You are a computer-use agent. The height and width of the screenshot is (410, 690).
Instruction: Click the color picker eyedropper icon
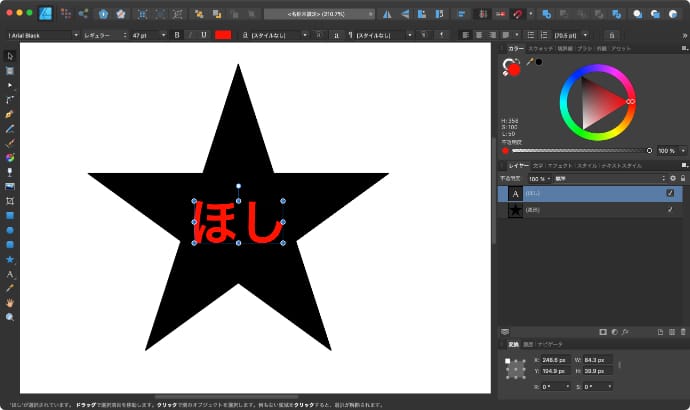click(528, 62)
